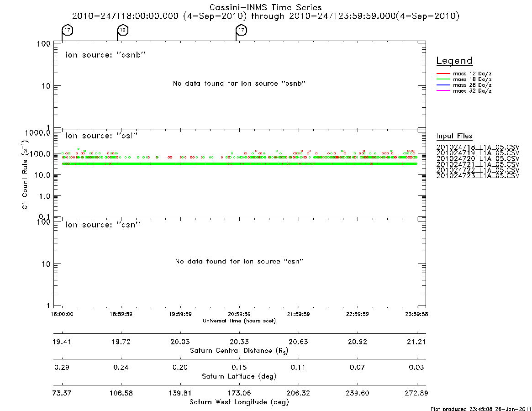Select input file 201024718_L1A_05.CSV

pyautogui.click(x=478, y=148)
